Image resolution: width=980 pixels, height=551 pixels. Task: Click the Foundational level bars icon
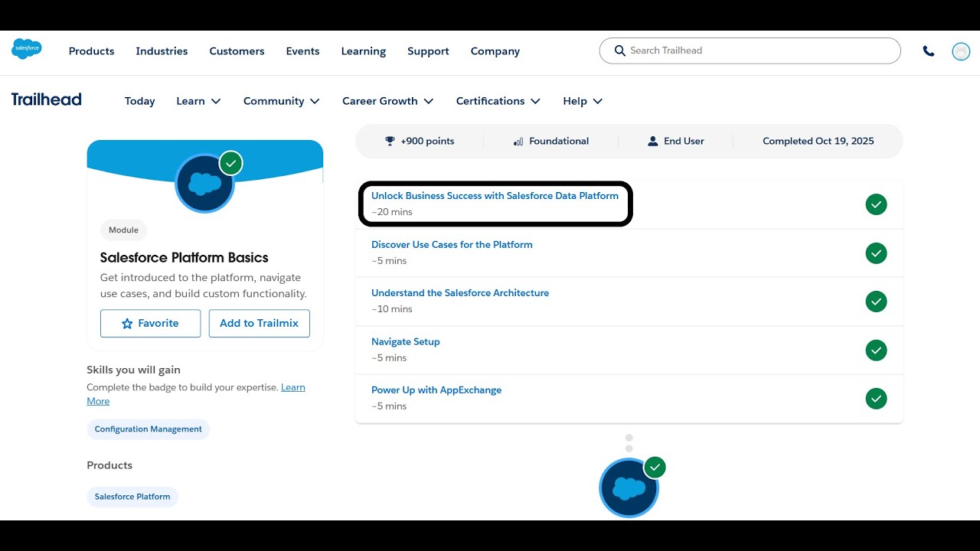click(x=518, y=142)
